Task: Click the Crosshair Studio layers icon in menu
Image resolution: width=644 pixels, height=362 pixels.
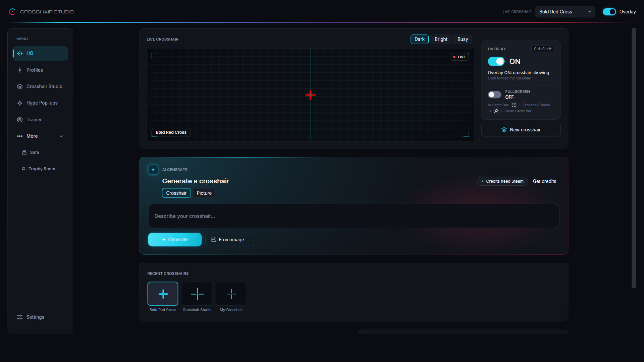Action: click(x=20, y=86)
